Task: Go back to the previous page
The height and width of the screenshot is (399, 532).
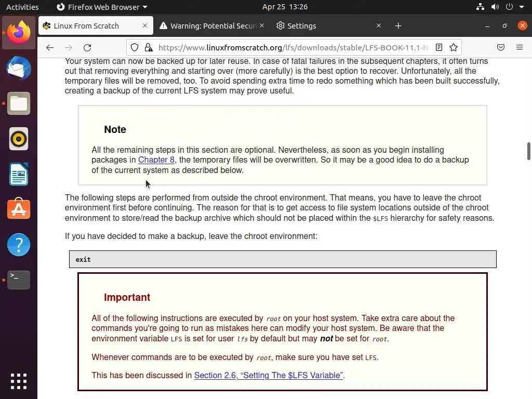Action: (50, 47)
